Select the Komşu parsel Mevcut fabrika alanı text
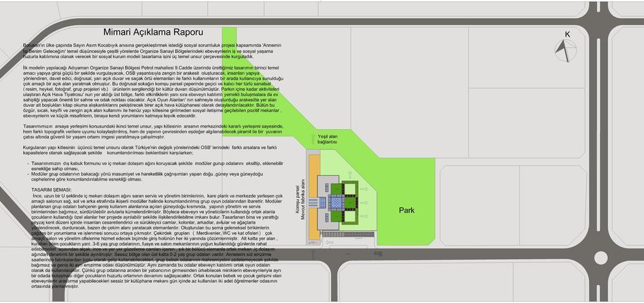This screenshot has height=303, width=644. coord(303,199)
